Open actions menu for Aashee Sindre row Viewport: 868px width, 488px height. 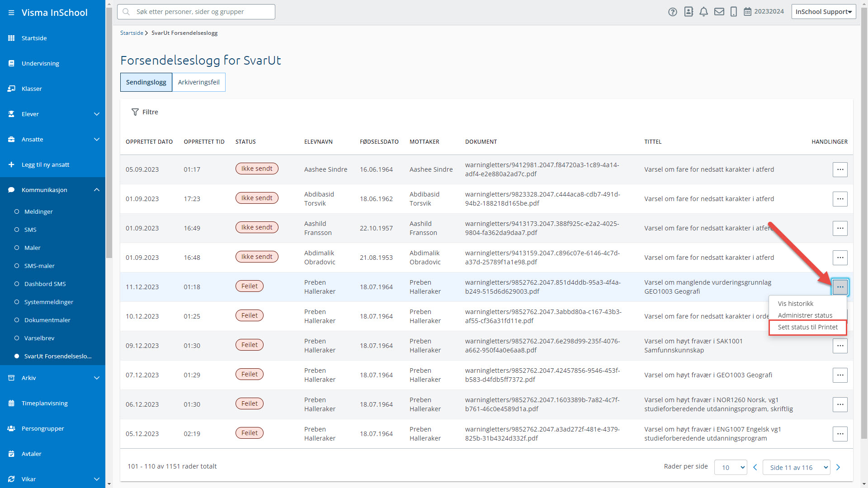click(x=840, y=169)
